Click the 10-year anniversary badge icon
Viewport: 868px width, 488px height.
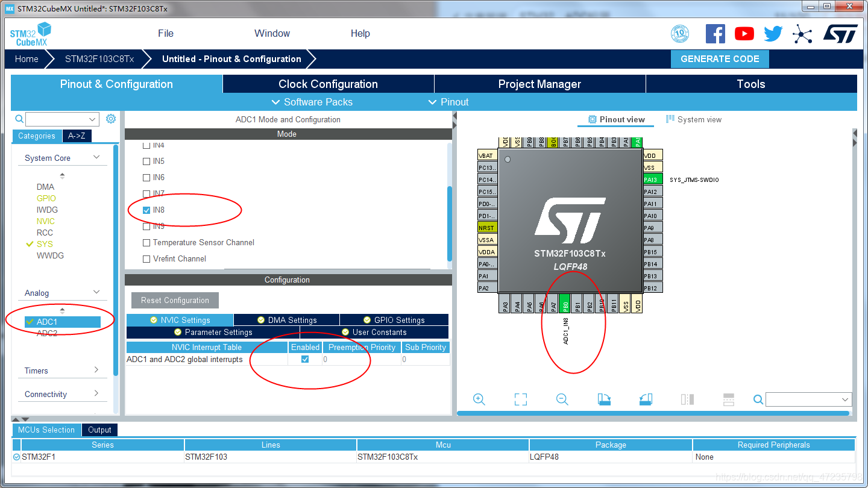[x=680, y=34]
